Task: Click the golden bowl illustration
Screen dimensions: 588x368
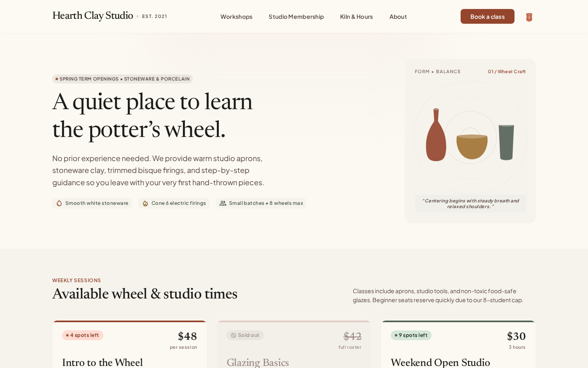Action: coord(472,146)
